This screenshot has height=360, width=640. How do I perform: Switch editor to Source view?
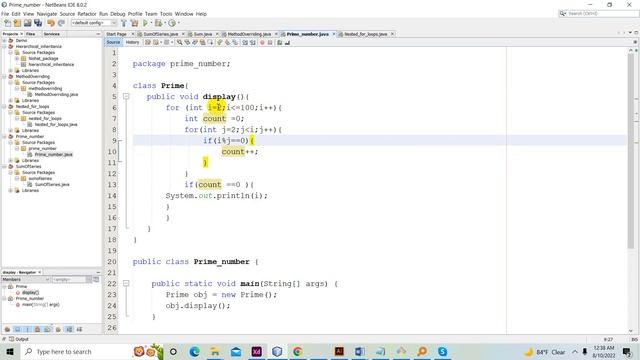click(x=113, y=42)
